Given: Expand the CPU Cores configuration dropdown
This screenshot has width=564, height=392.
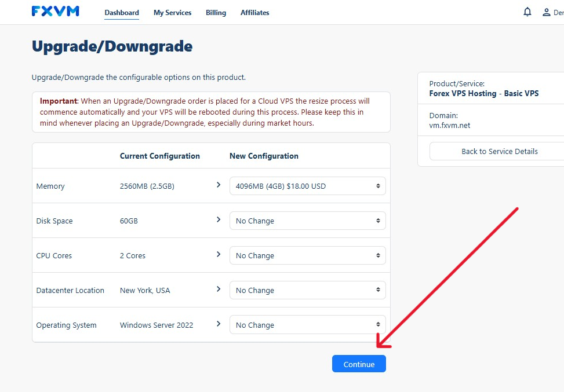Looking at the screenshot, I should [307, 256].
